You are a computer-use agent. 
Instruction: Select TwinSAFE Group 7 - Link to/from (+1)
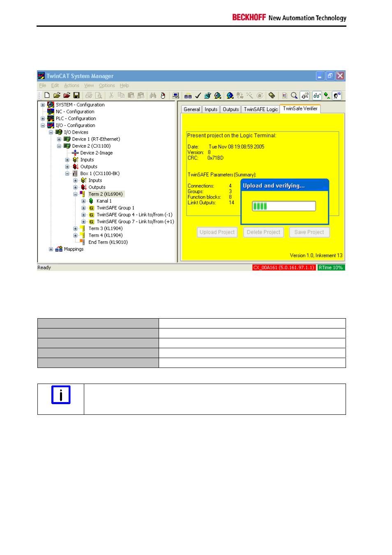click(x=135, y=222)
